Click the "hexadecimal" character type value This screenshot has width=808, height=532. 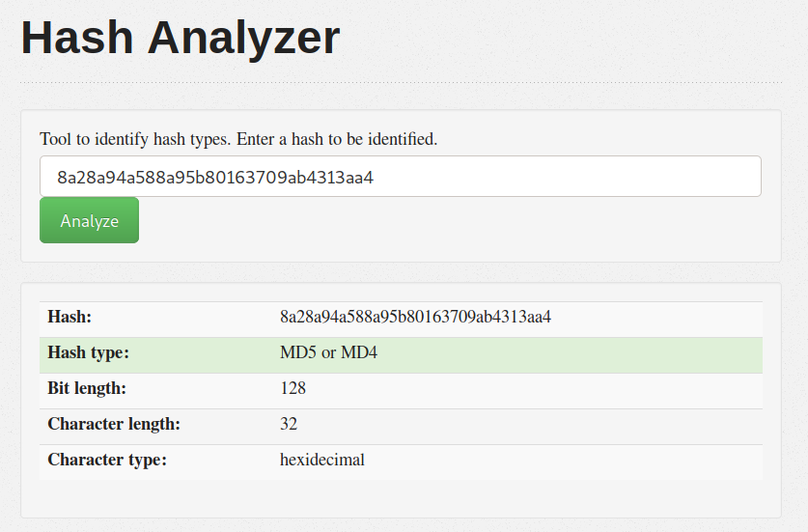point(322,460)
